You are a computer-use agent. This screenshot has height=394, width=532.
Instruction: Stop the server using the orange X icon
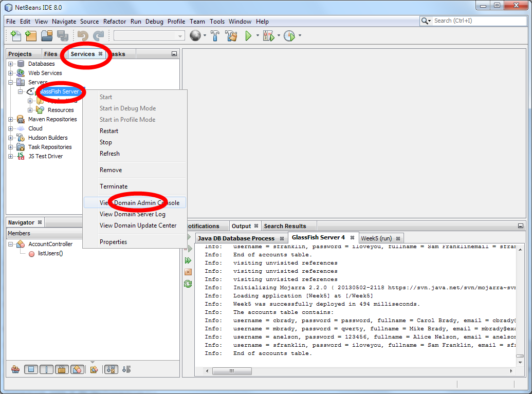click(188, 271)
